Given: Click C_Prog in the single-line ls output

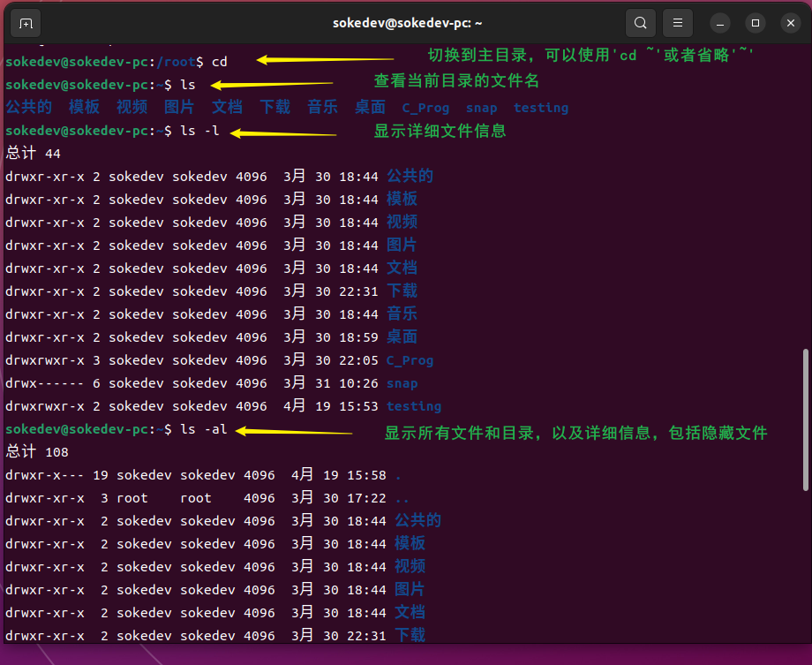Looking at the screenshot, I should [425, 108].
